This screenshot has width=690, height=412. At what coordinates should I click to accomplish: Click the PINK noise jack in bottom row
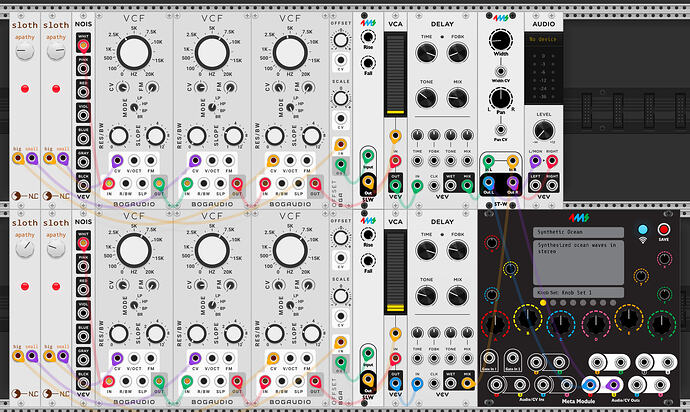click(84, 266)
